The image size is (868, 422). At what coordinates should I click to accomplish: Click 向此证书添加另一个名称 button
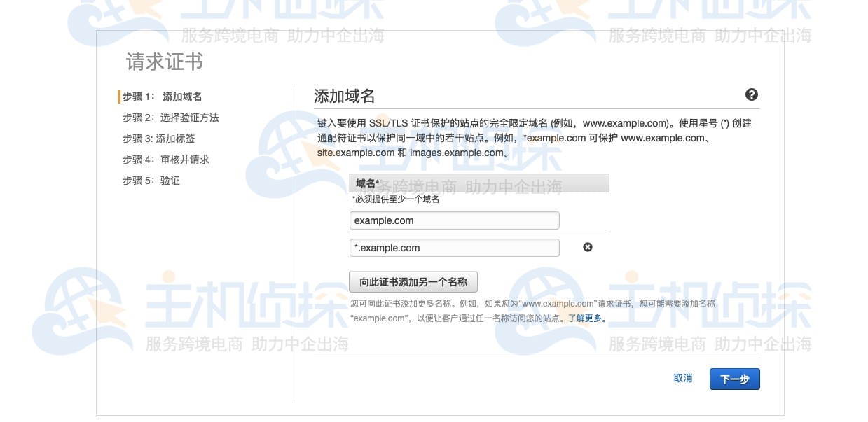coord(413,281)
